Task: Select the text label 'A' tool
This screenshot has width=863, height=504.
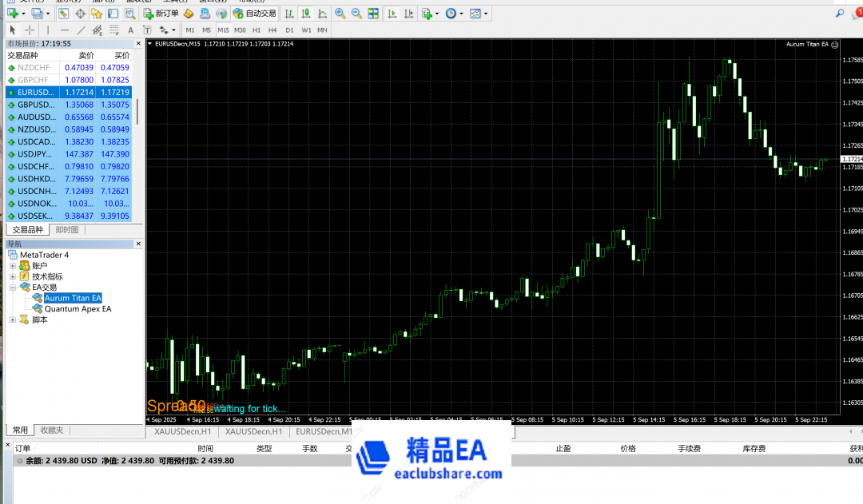Action: pyautogui.click(x=131, y=30)
